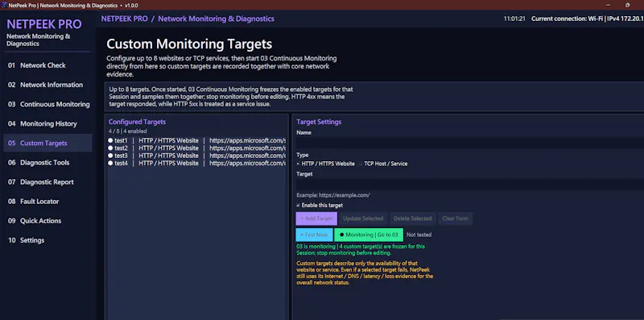This screenshot has height=320, width=644.
Task: Click the Example: https://example.com/ hint
Action: (333, 195)
